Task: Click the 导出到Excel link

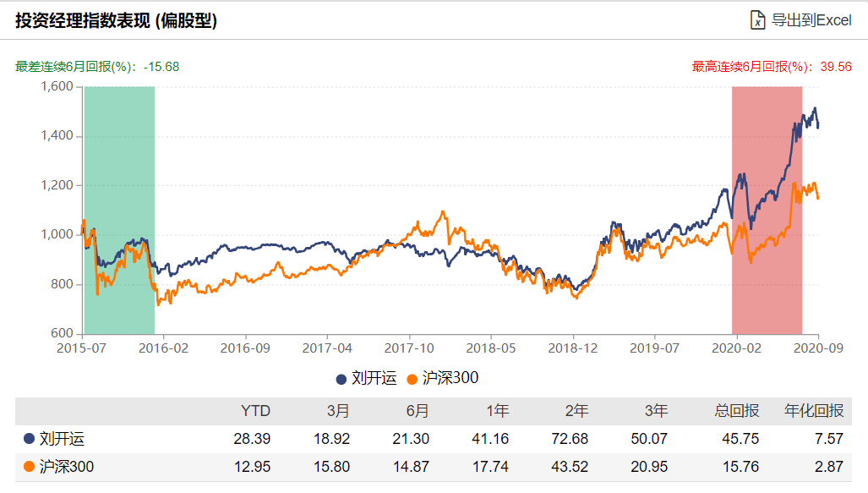Action: coord(811,20)
